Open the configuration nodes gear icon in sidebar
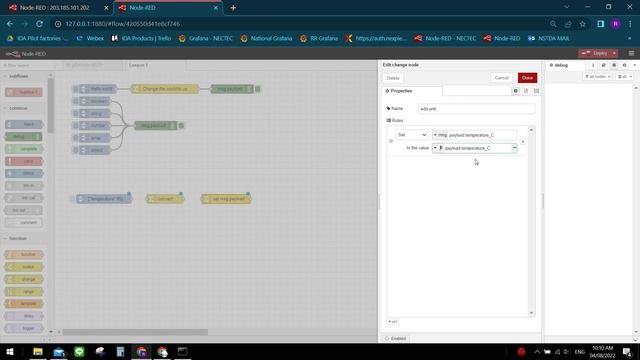Viewport: 640px width, 360px height. 624,65
